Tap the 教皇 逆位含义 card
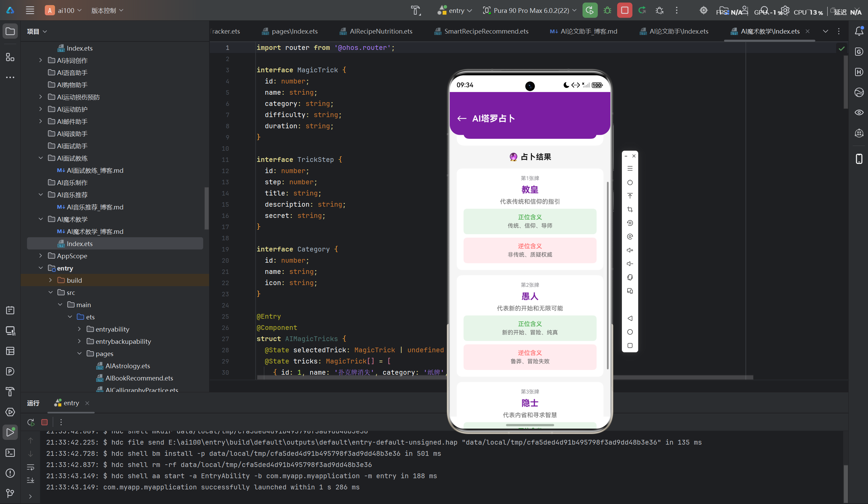The width and height of the screenshot is (868, 504). 530,250
